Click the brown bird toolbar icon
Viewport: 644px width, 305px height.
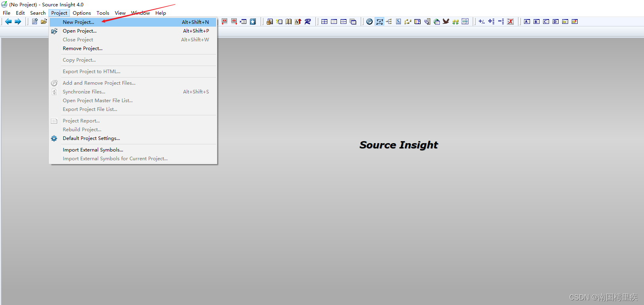point(446,21)
